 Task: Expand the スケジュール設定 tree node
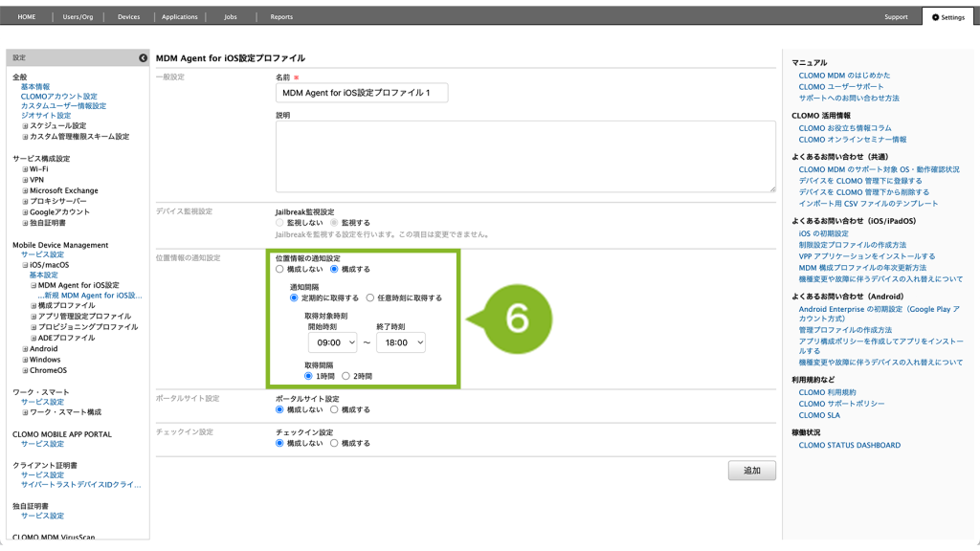[x=26, y=126]
